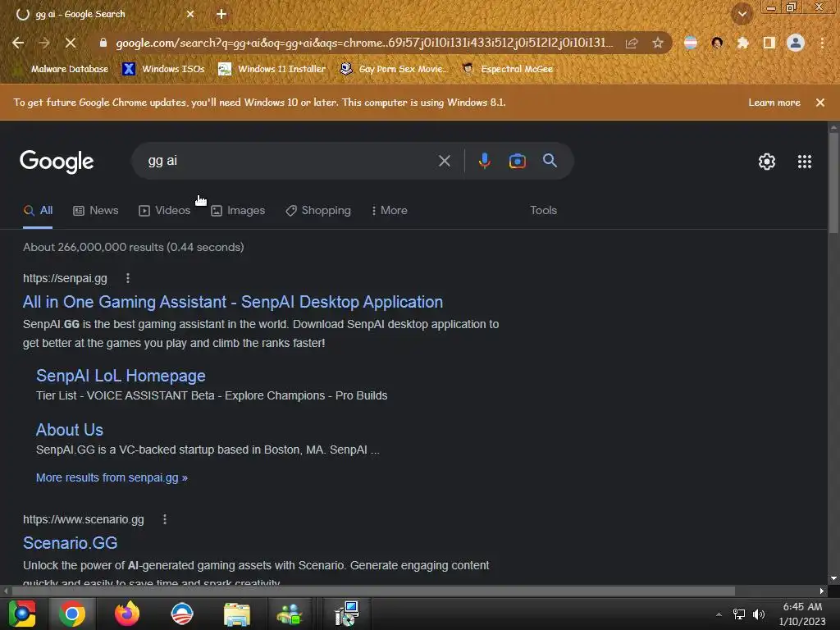The image size is (840, 630).
Task: Switch to the Images results tab
Action: (238, 211)
